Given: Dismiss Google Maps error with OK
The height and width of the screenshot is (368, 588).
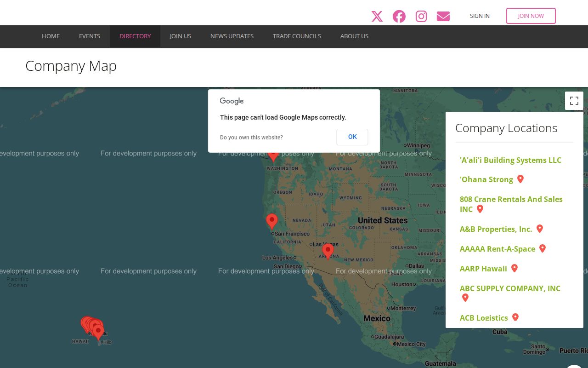Looking at the screenshot, I should pos(352,137).
